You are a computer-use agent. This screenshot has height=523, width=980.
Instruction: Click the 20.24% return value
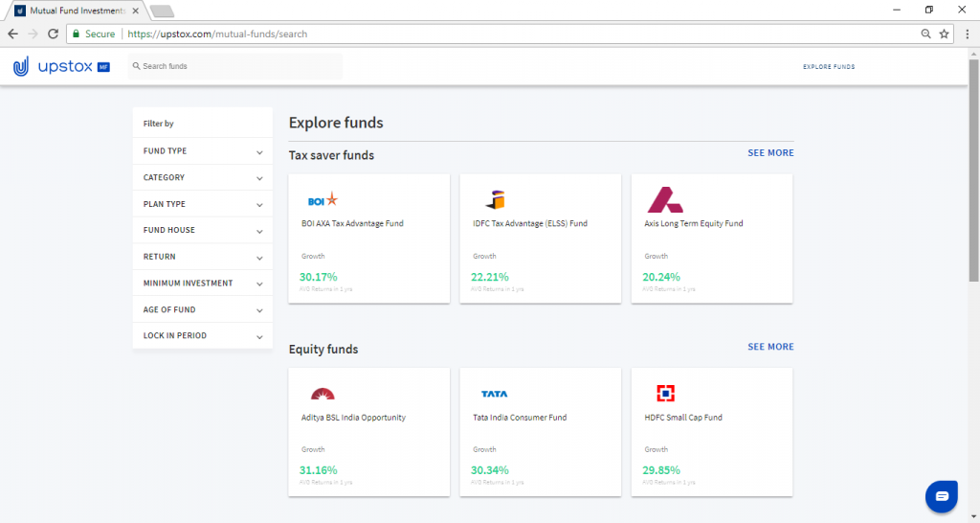[x=661, y=277]
